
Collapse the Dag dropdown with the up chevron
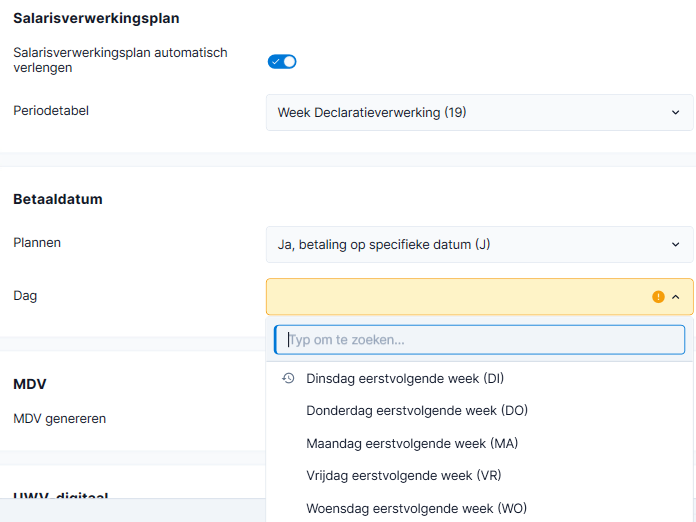coord(676,297)
